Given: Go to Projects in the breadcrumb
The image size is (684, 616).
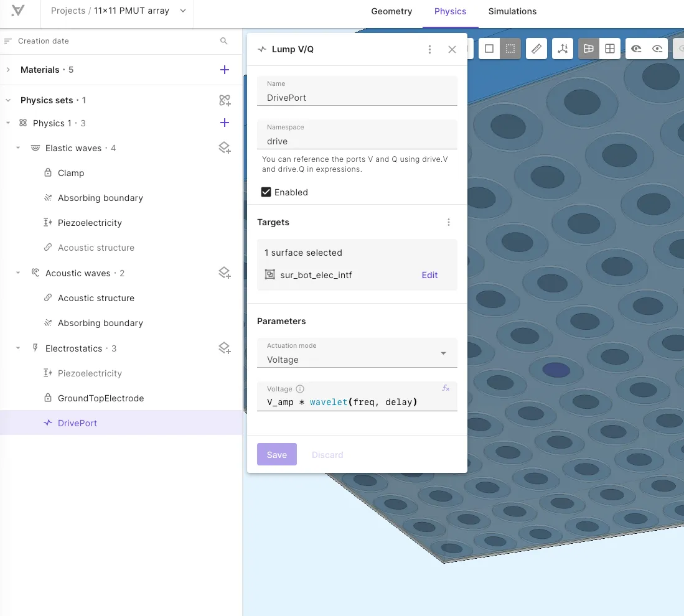Looking at the screenshot, I should [68, 11].
